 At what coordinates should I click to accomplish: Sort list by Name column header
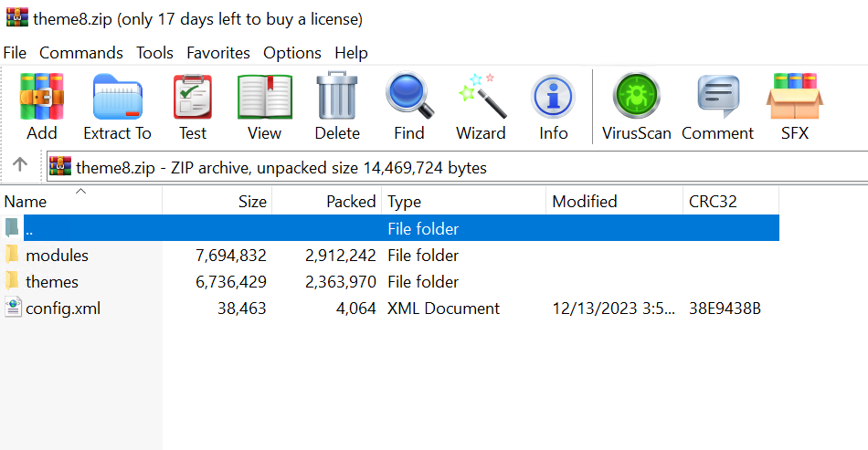pyautogui.click(x=26, y=202)
